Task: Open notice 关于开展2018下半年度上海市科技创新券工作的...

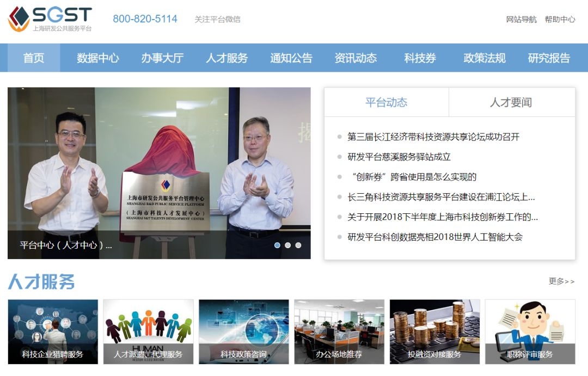Action: tap(443, 217)
